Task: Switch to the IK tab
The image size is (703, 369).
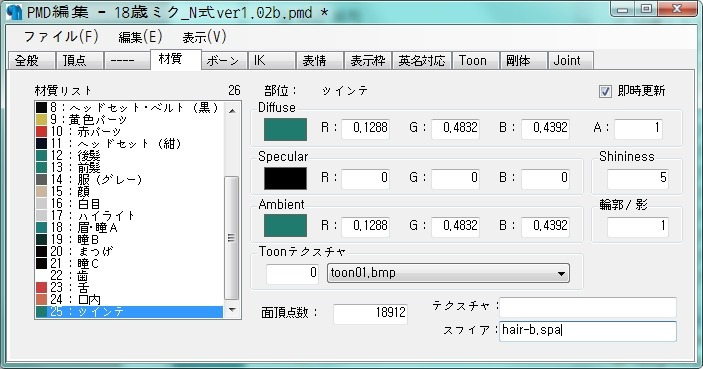Action: (272, 61)
